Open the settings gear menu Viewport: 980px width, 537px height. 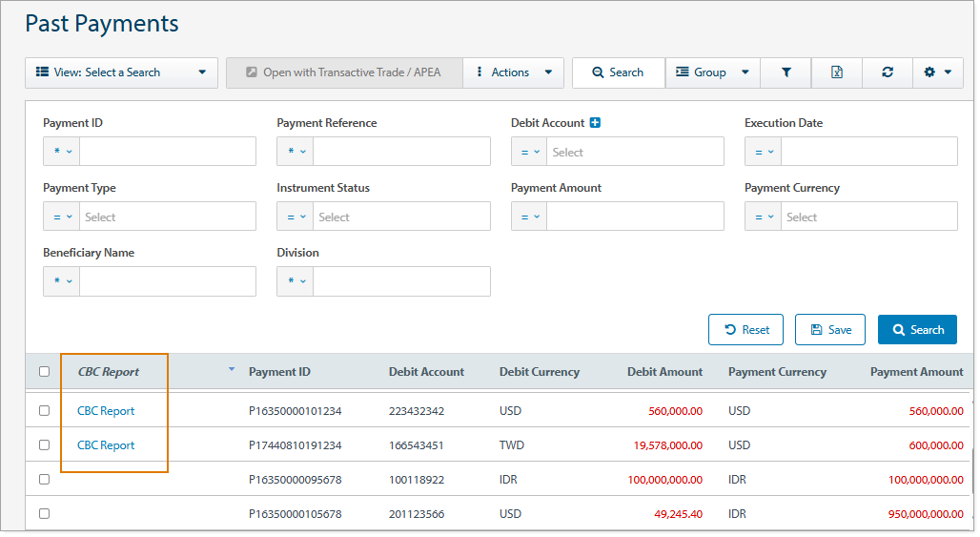point(937,72)
